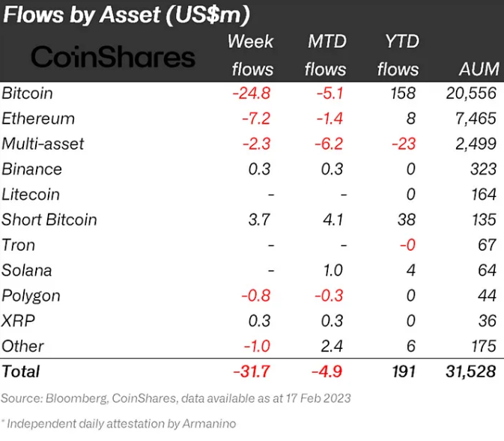Screen dimensions: 504x441
Task: Select Litecoin's AUM value 164
Action: (484, 195)
